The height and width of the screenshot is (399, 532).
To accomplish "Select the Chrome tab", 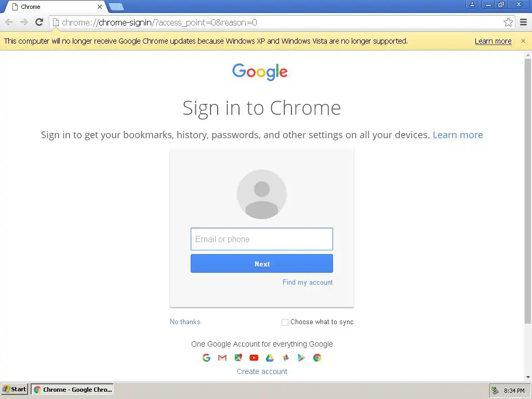I will pos(56,7).
